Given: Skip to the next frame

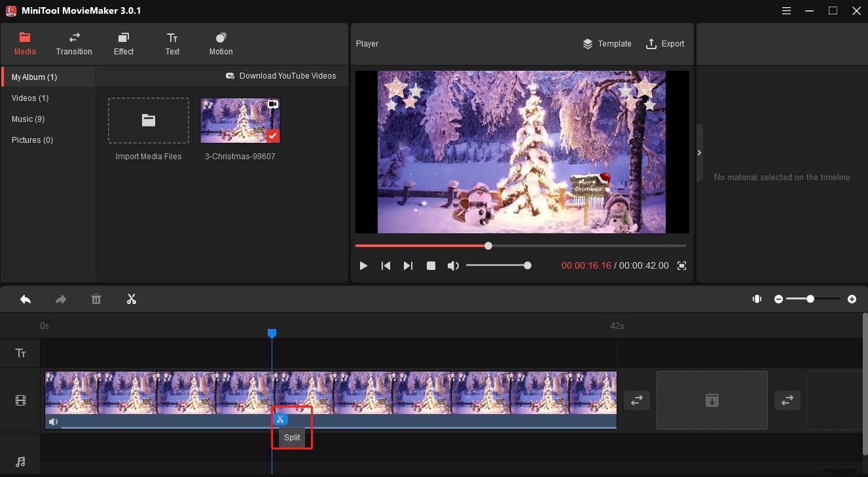Looking at the screenshot, I should 408,265.
